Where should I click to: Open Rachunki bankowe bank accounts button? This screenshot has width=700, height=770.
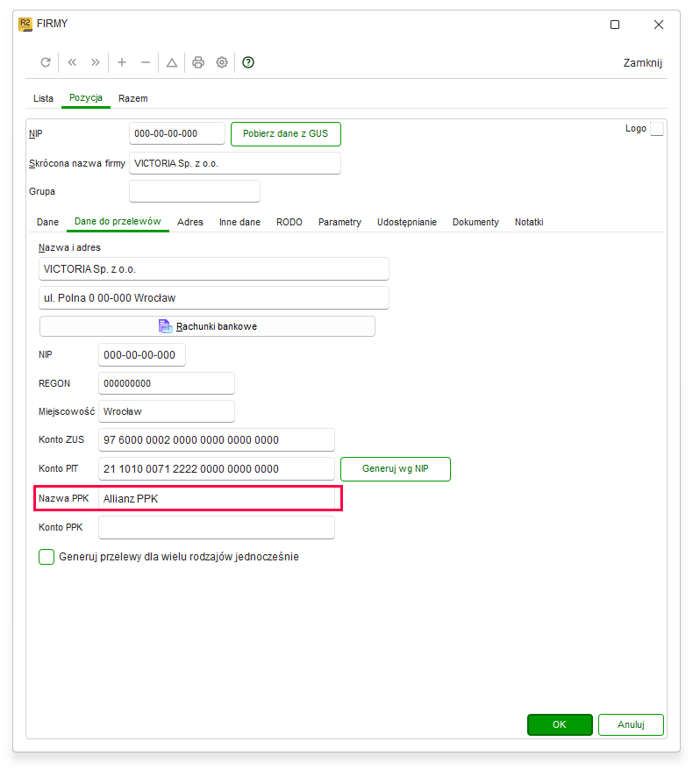point(207,326)
